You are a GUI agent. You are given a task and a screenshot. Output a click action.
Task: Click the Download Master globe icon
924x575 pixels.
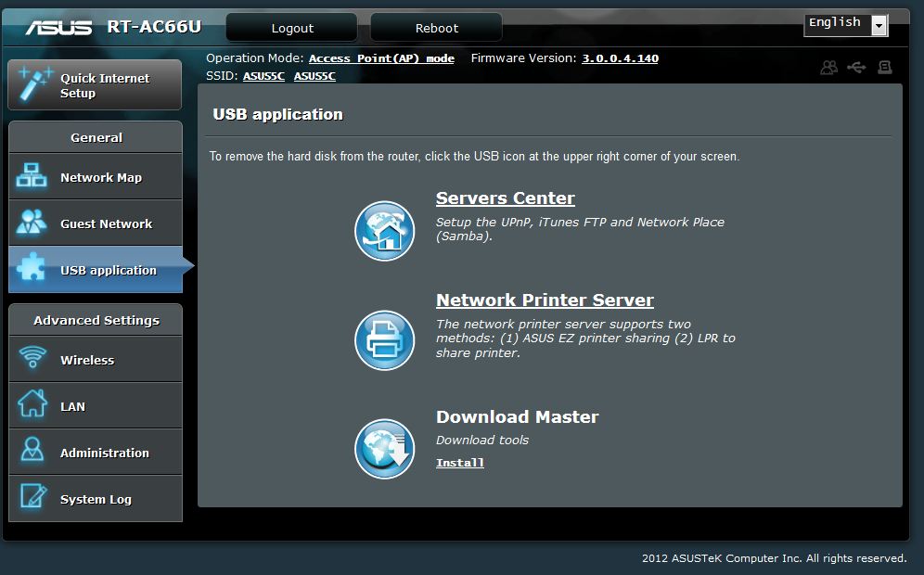click(x=384, y=448)
